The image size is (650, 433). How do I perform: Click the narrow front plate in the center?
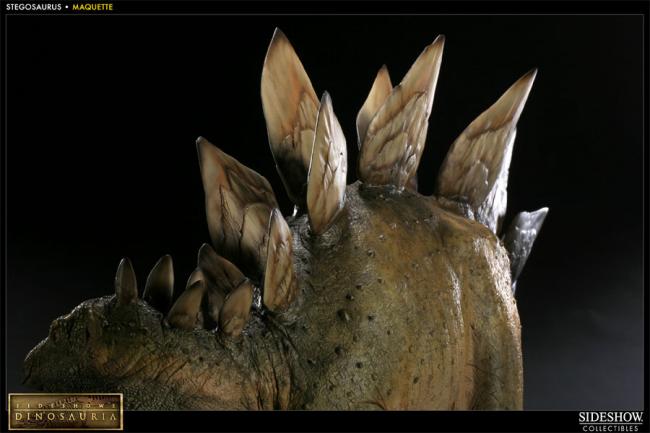[x=327, y=165]
